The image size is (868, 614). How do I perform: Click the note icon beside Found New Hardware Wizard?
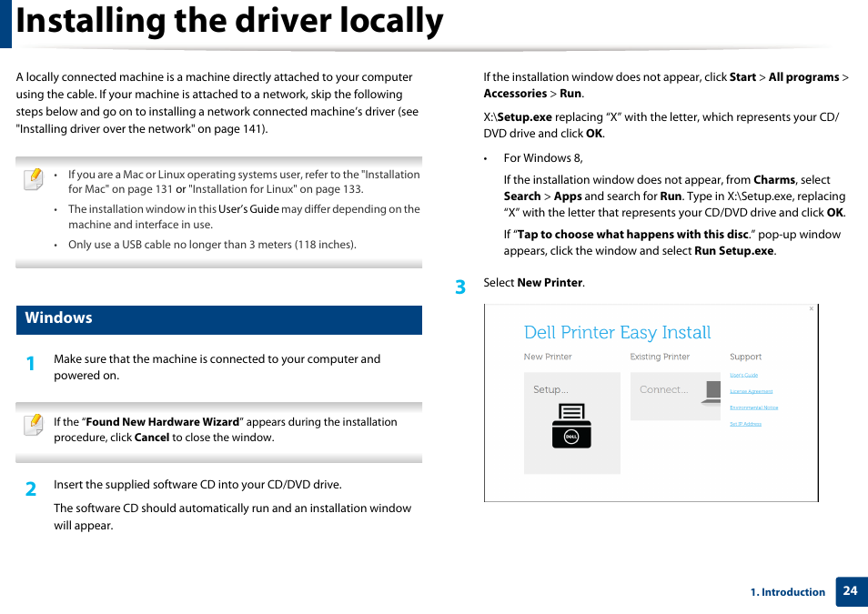click(34, 425)
